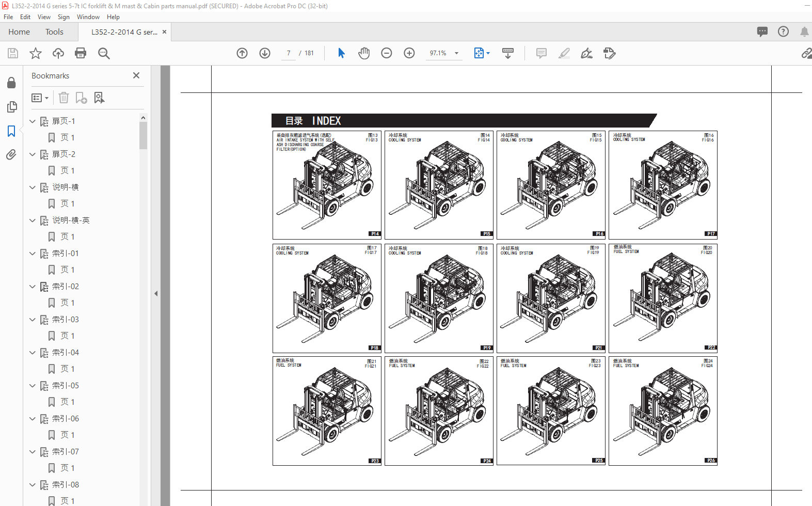Click the Save file icon
The height and width of the screenshot is (506, 812).
13,53
